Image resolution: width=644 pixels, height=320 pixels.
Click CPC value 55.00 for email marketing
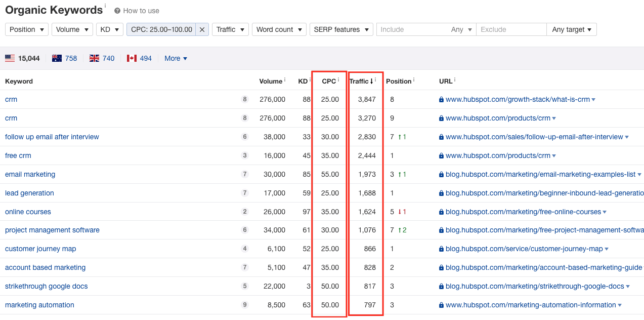(x=330, y=174)
